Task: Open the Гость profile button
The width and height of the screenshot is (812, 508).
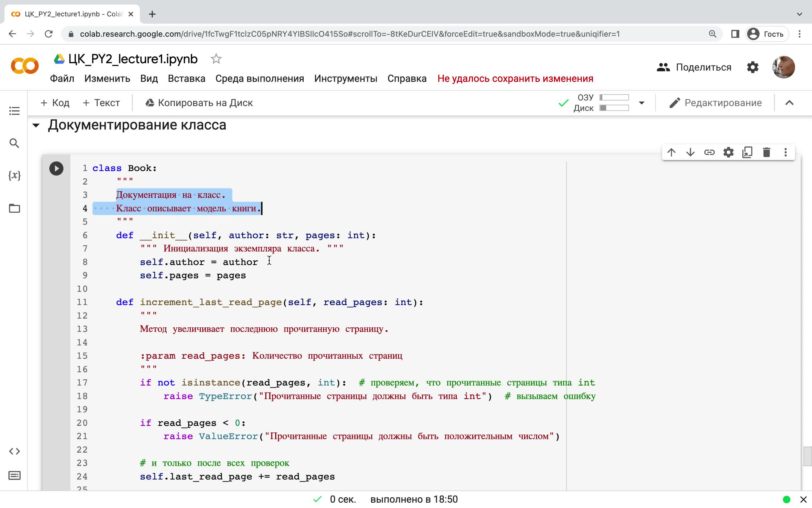Action: click(x=767, y=34)
